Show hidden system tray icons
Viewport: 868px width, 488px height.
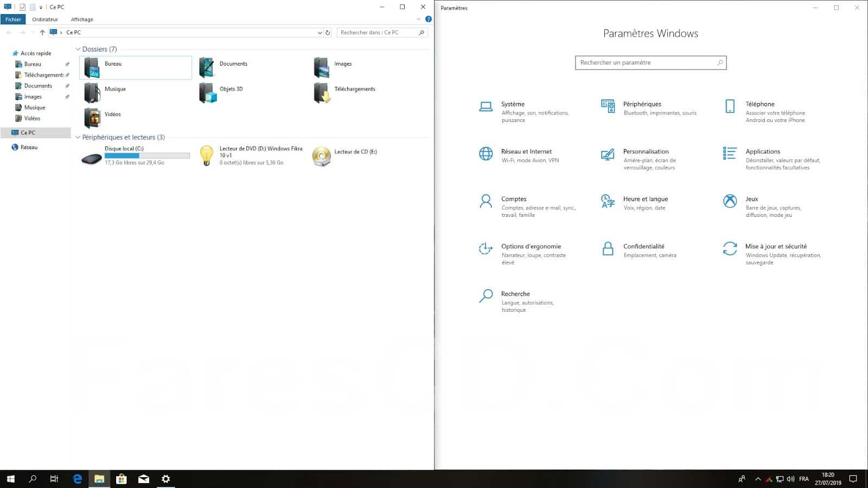pyautogui.click(x=758, y=479)
